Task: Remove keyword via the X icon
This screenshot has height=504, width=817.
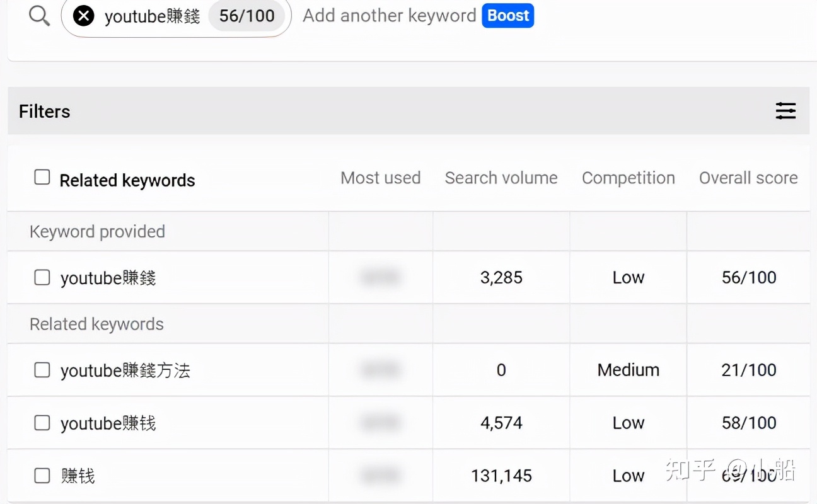Action: (x=84, y=16)
